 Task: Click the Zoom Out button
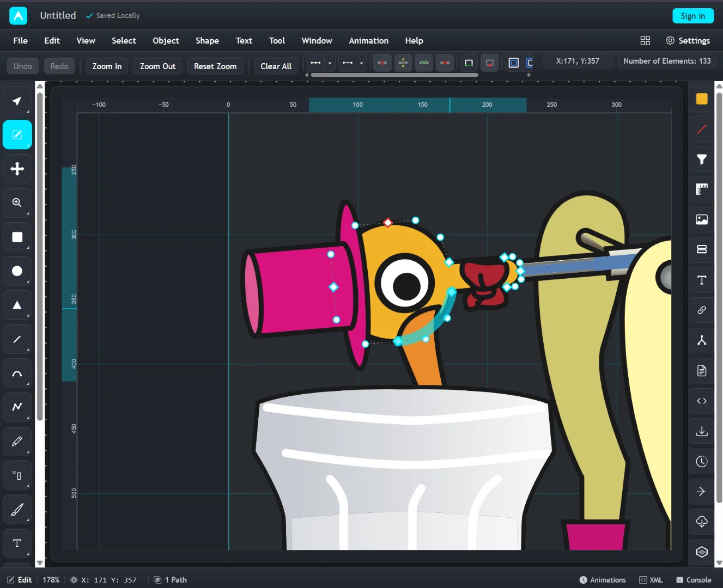[157, 66]
